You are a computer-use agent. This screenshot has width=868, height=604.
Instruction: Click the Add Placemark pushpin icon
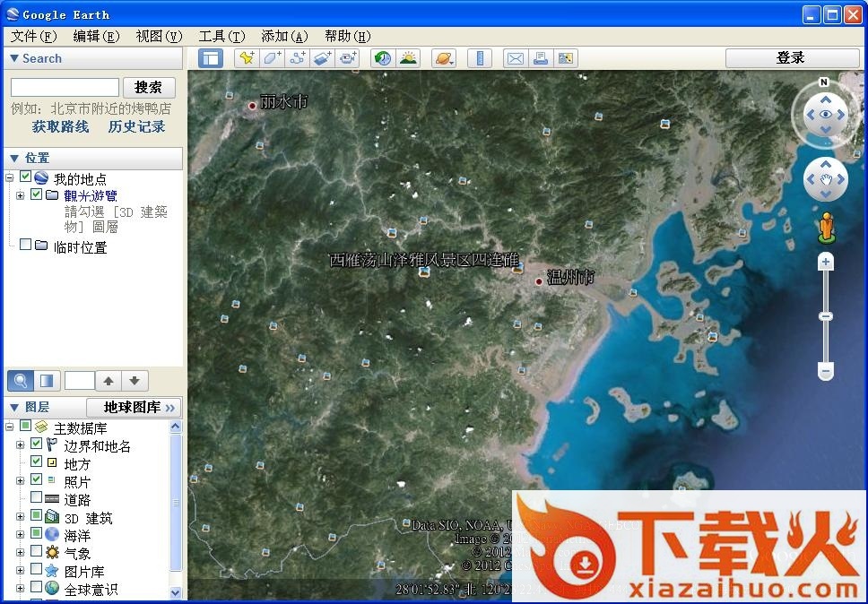(x=245, y=58)
